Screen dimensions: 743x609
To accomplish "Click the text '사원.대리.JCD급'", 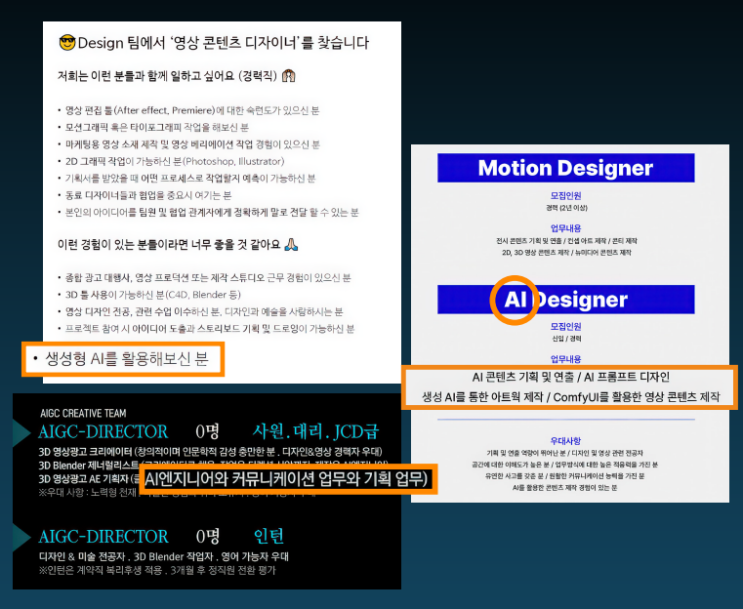I will [x=316, y=432].
